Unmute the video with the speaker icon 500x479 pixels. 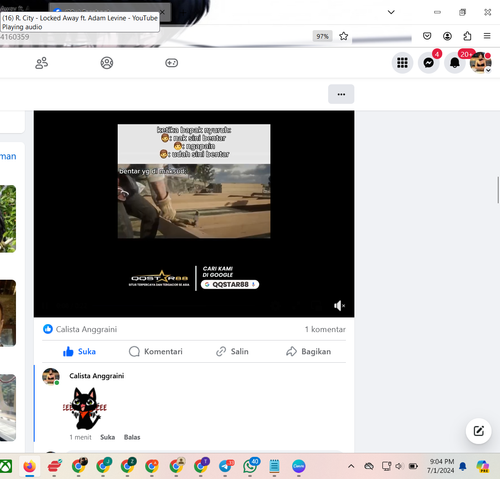coord(339,306)
